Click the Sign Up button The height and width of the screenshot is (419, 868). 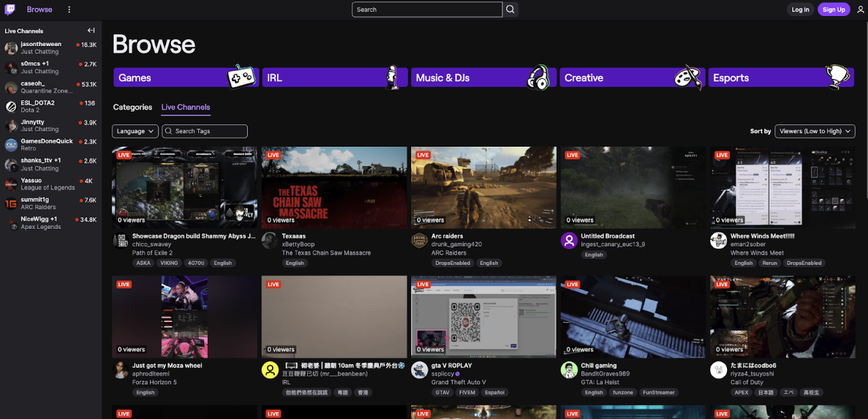tap(833, 10)
